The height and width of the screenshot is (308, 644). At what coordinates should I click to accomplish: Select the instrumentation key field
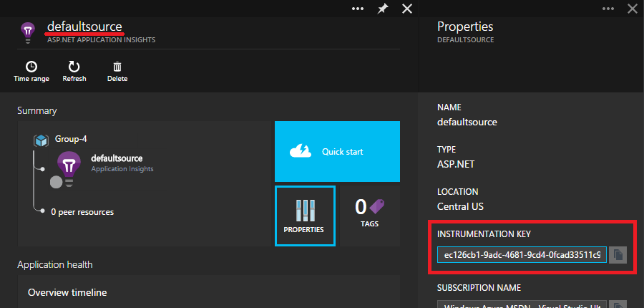pos(522,255)
